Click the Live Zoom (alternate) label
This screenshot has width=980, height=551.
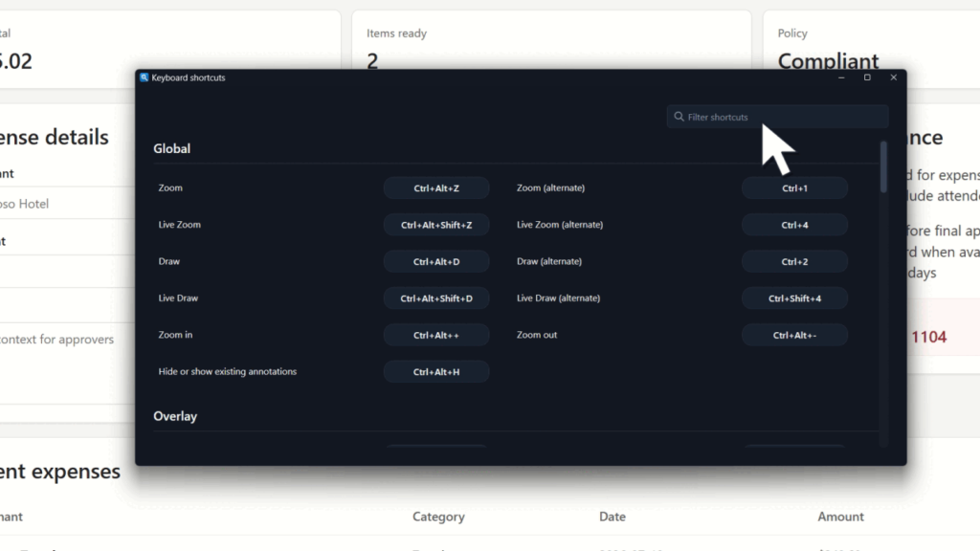pyautogui.click(x=560, y=225)
